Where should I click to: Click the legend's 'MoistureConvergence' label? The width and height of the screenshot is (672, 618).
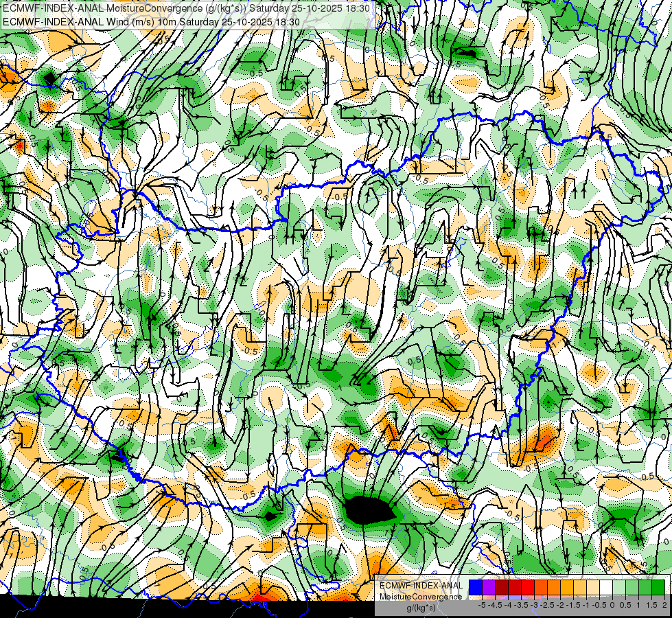[x=421, y=597]
